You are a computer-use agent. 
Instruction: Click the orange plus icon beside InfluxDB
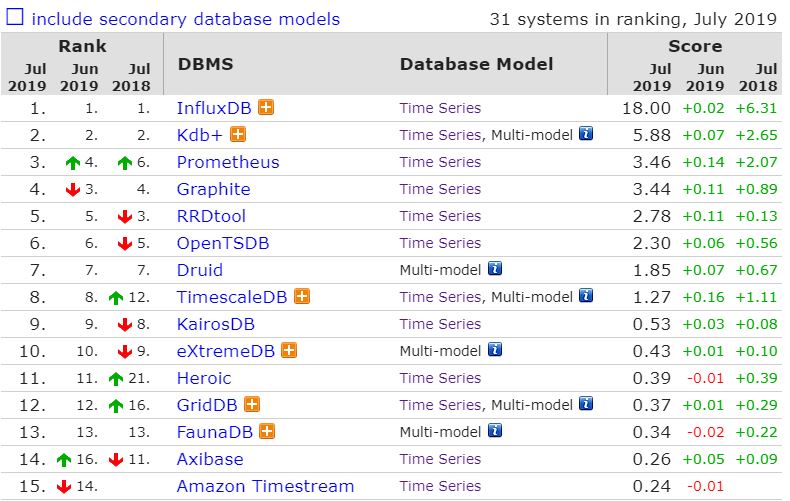coord(266,107)
